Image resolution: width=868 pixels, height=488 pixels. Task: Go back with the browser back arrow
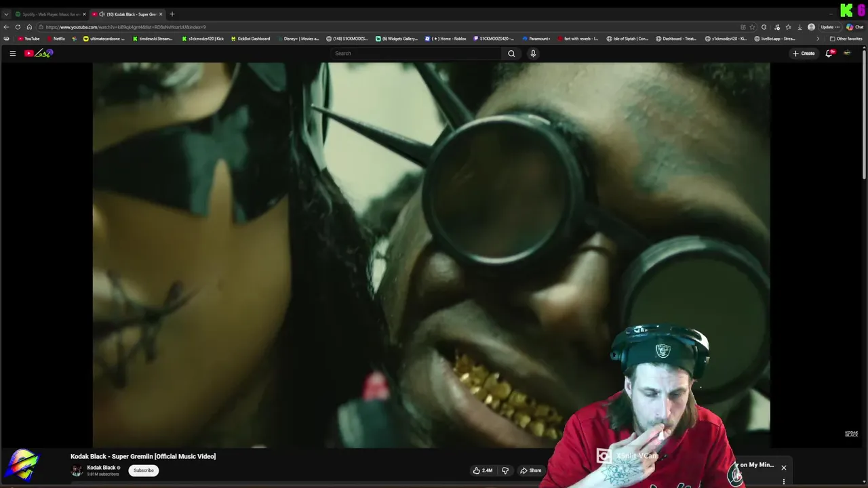[x=6, y=27]
